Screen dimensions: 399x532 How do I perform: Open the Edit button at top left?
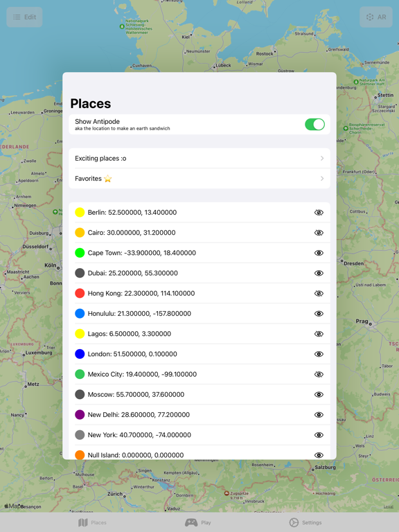pos(24,17)
